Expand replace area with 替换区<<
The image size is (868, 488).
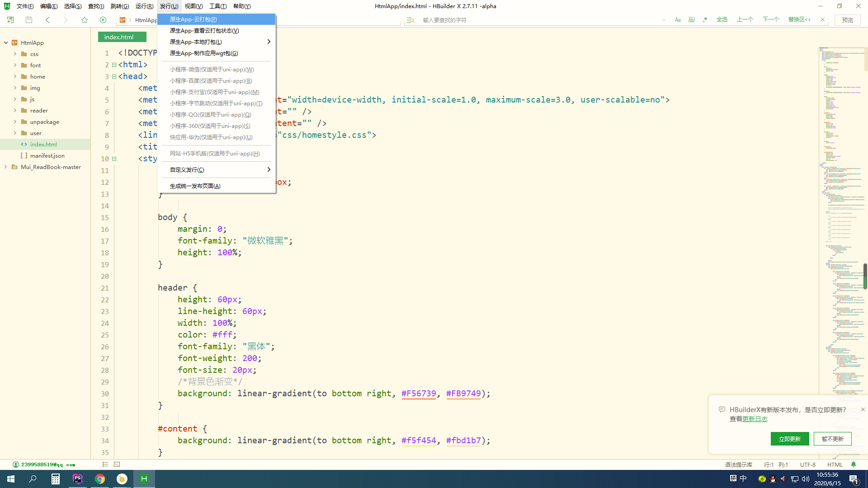[x=799, y=19]
